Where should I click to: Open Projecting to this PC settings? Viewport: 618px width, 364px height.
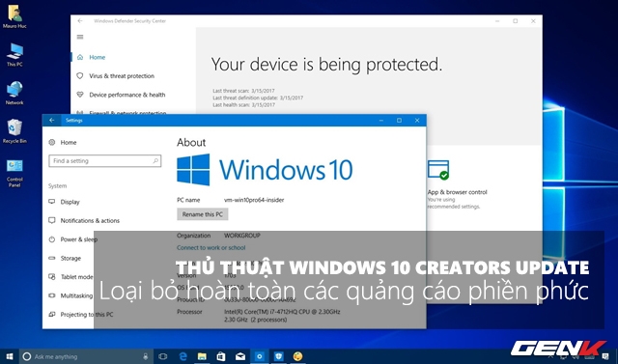click(87, 315)
